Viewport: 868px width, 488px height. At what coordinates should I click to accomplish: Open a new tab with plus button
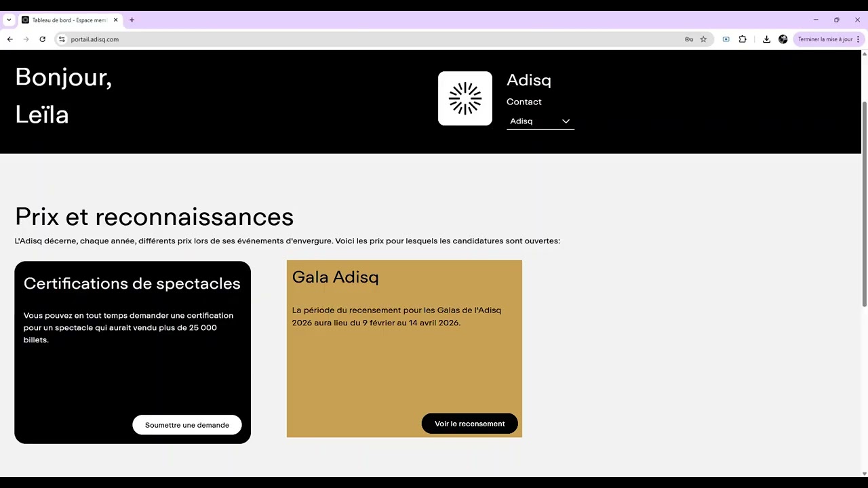pos(132,20)
